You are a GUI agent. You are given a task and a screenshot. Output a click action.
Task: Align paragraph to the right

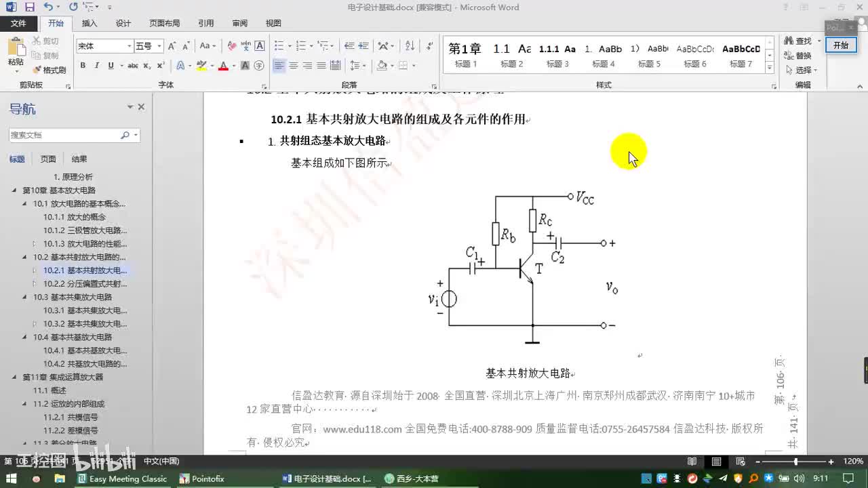(307, 66)
